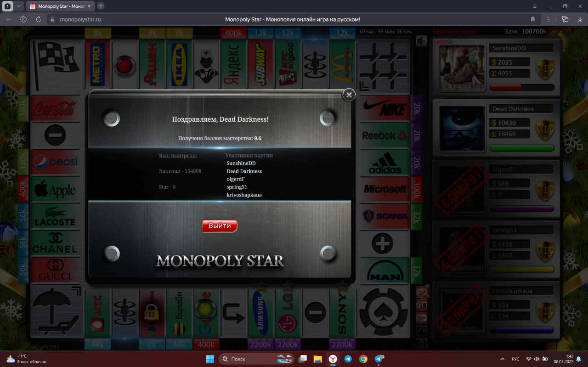Click Dead Darkness green progress bar
588x367 pixels.
[x=522, y=148]
